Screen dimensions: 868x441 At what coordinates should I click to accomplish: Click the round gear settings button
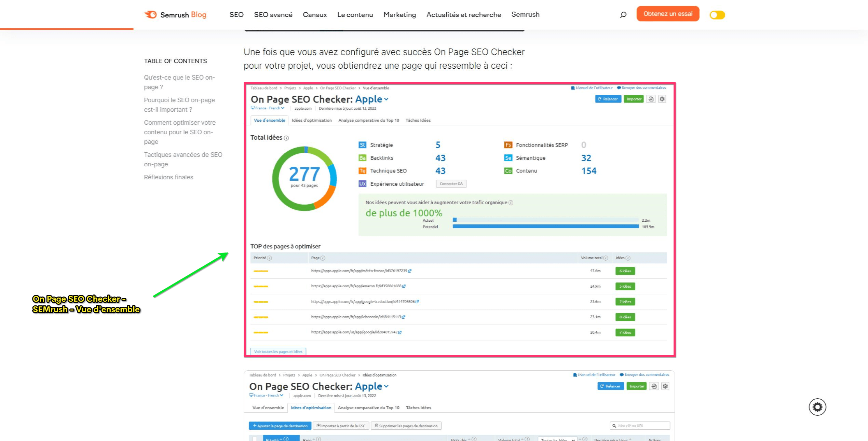point(817,407)
